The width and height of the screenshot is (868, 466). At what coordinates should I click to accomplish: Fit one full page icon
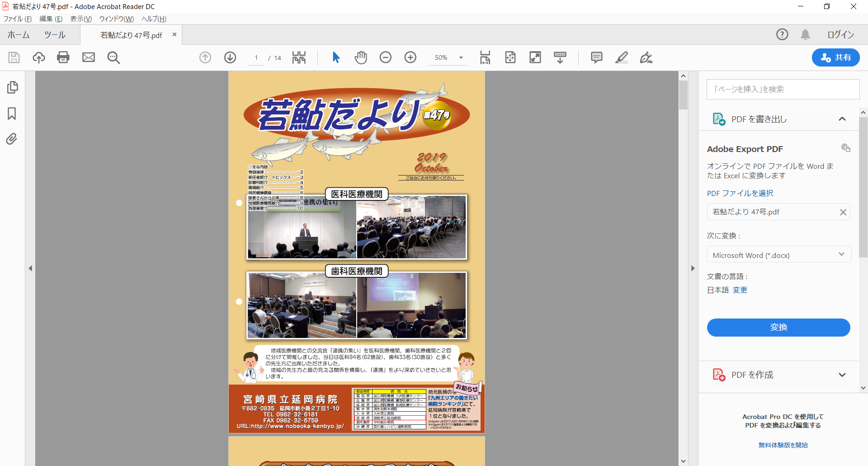510,57
